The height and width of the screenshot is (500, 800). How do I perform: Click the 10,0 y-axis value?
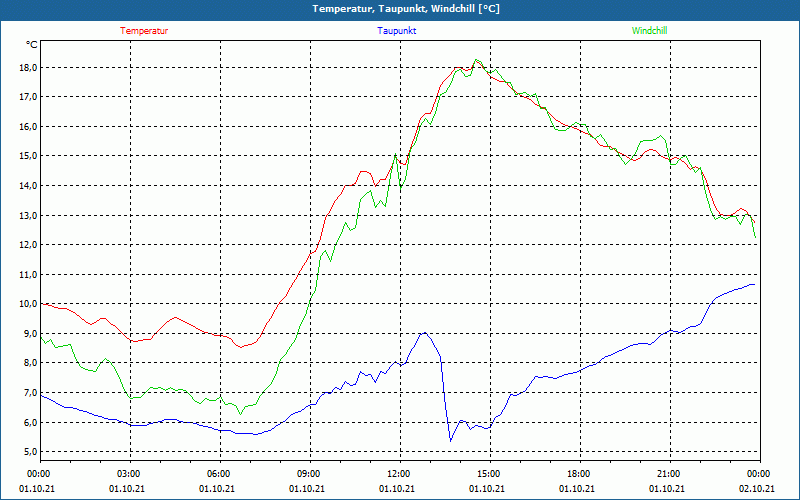(x=29, y=304)
